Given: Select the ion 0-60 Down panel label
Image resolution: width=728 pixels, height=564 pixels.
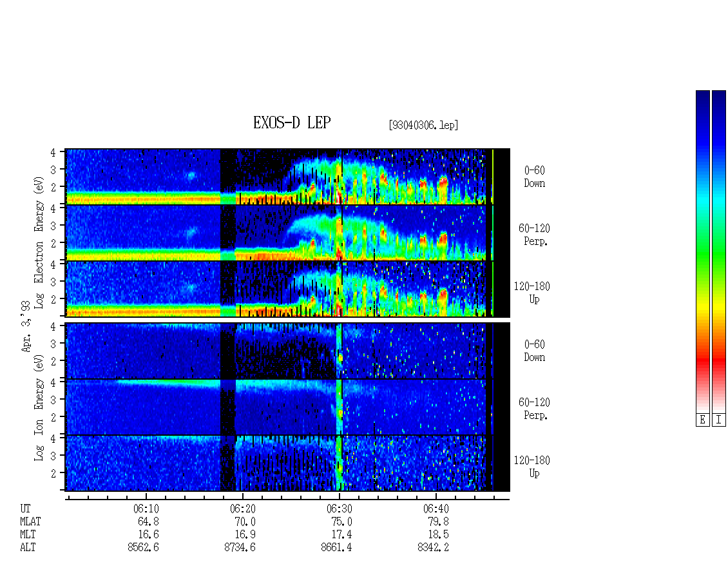Looking at the screenshot, I should coord(534,351).
